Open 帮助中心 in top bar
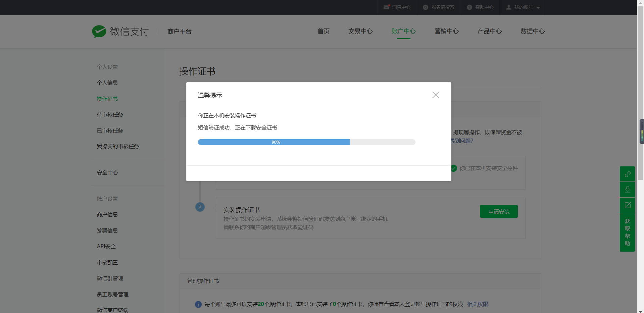 click(480, 7)
